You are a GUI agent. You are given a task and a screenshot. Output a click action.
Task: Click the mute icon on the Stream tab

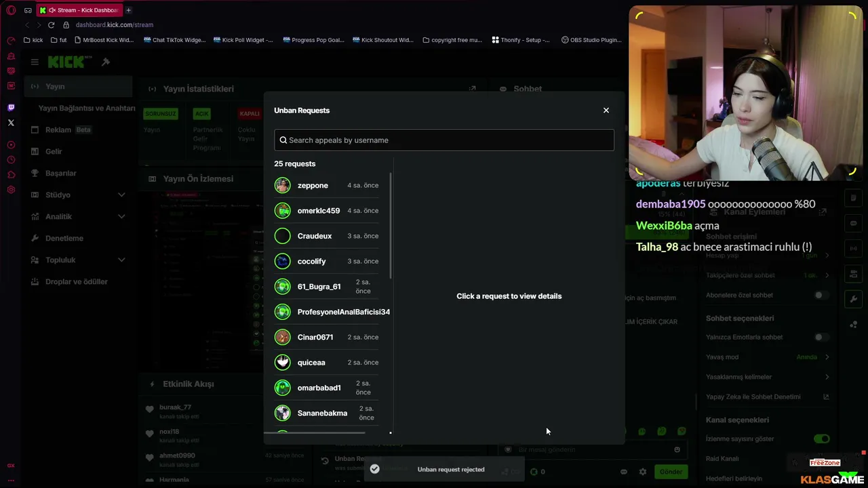tap(52, 10)
